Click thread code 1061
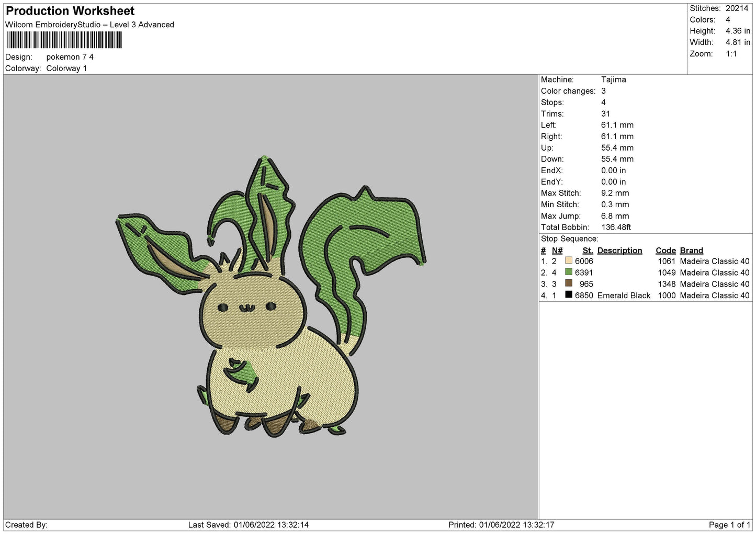Screen dimensions: 756x534 point(667,262)
